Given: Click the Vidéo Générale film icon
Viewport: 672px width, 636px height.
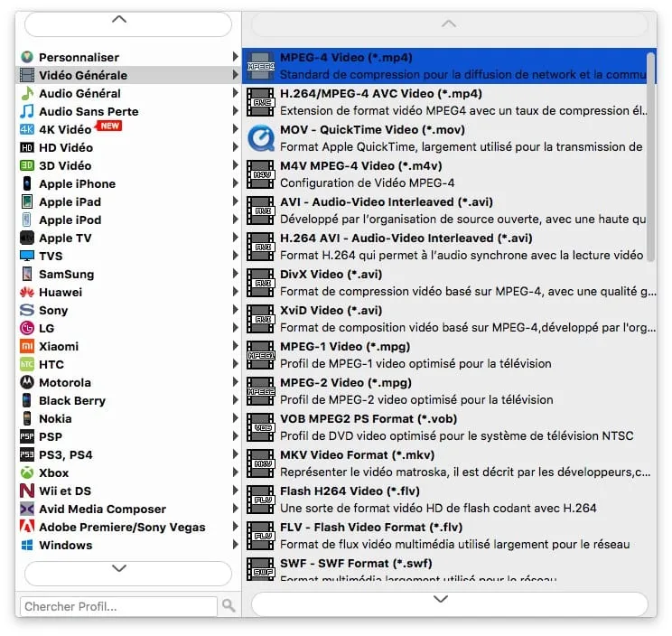Looking at the screenshot, I should [27, 75].
